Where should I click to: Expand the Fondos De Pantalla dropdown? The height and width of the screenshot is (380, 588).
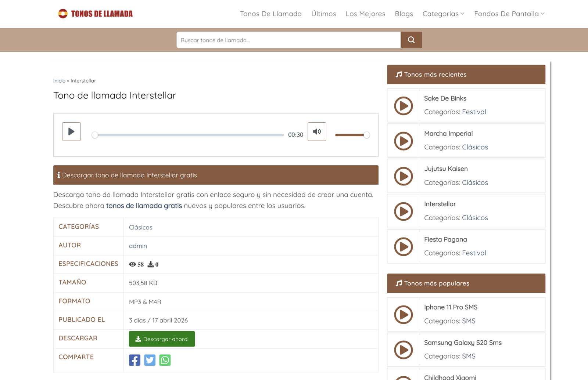coord(509,14)
